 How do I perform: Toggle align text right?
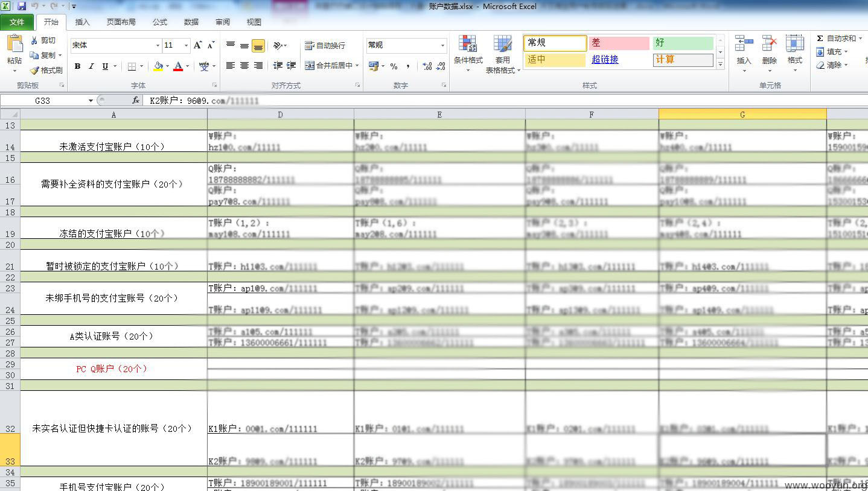coord(258,66)
